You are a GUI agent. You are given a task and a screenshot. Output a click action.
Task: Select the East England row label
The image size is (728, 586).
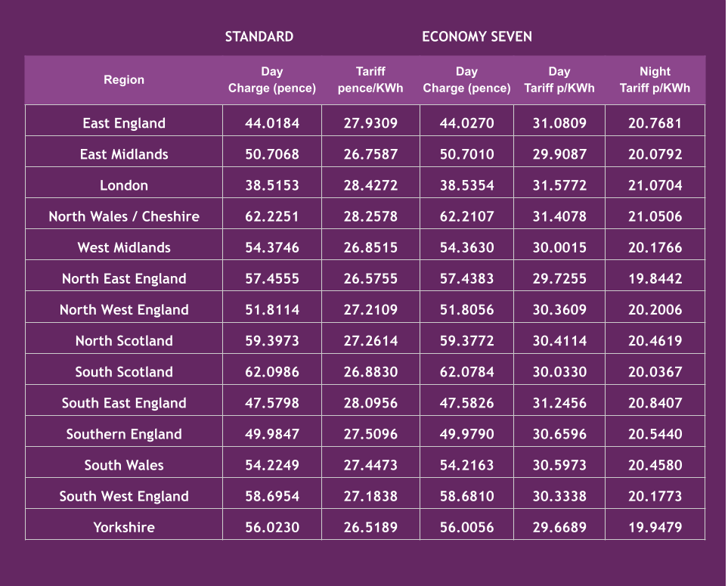(x=124, y=123)
